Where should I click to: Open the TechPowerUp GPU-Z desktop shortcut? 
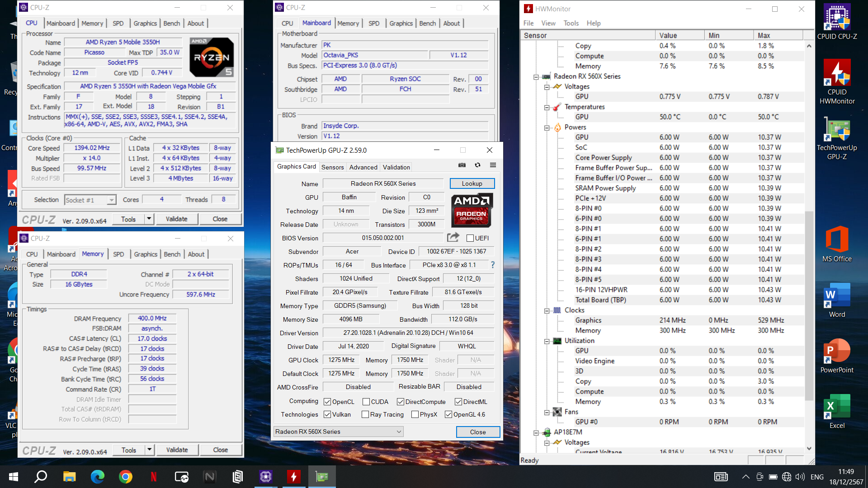837,139
